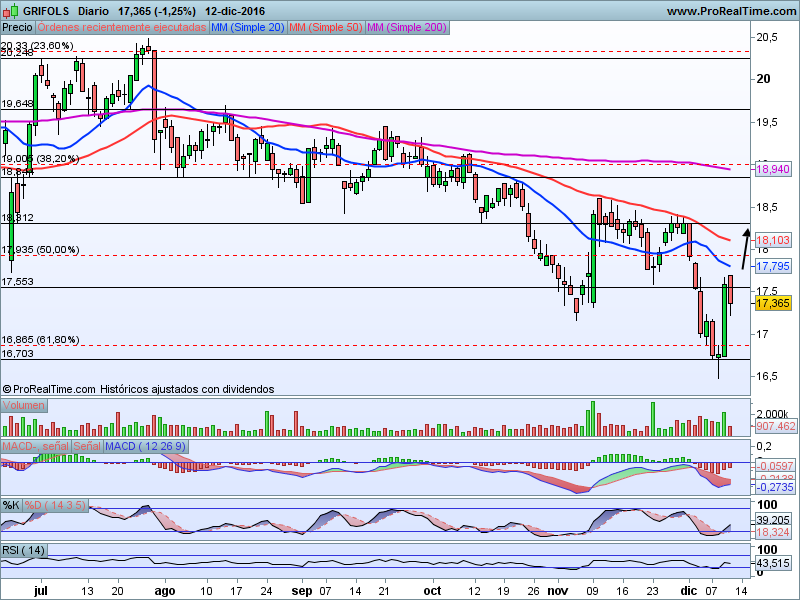Click the MM (Simple 200) label
Image resolution: width=800 pixels, height=600 pixels.
(407, 28)
